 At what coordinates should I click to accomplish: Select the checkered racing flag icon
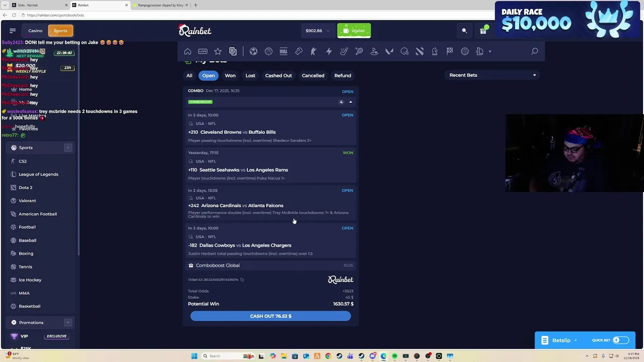click(450, 51)
